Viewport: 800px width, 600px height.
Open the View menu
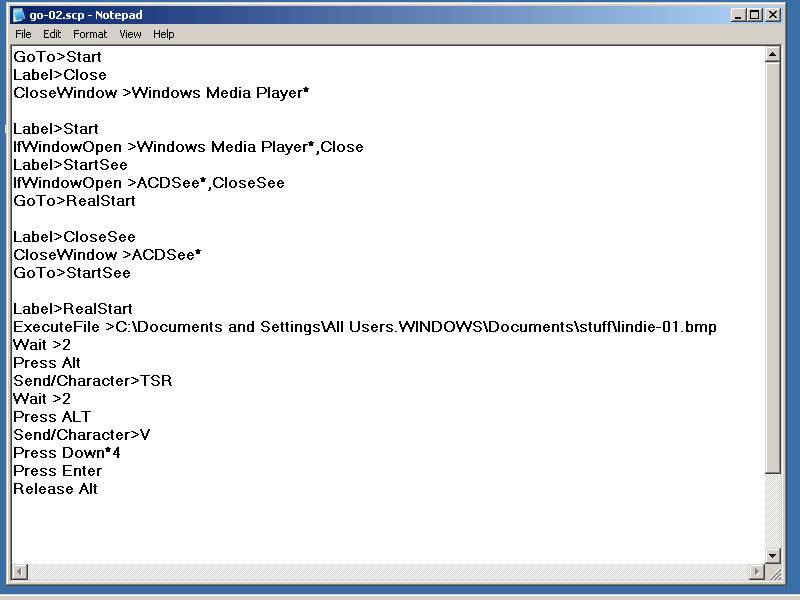pos(130,34)
